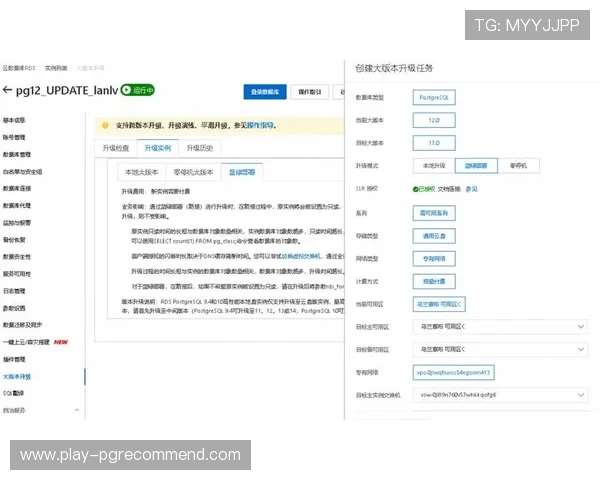Click the back arrow beside pg12_UPDATE_lanlv
This screenshot has height=480, width=600.
[8, 90]
